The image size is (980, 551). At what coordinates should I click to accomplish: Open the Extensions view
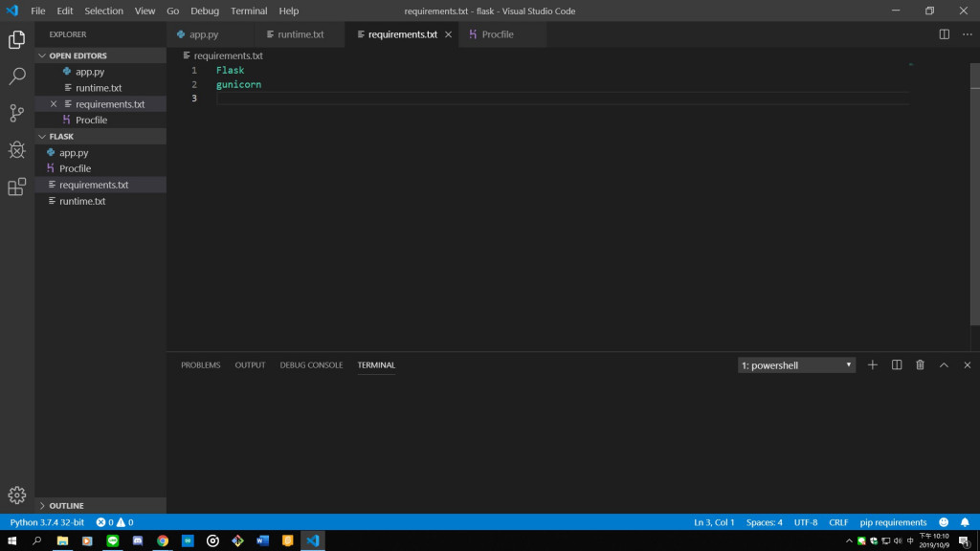click(x=17, y=187)
